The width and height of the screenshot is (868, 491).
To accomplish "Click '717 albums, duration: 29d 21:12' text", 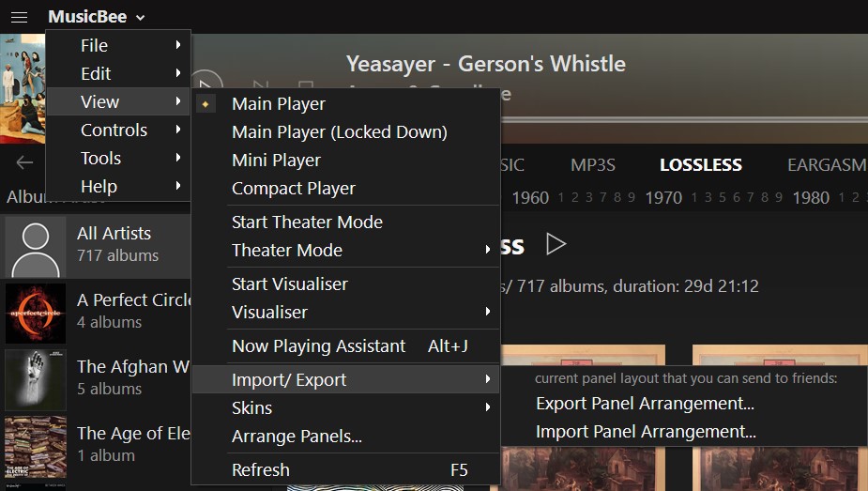I will 637,286.
